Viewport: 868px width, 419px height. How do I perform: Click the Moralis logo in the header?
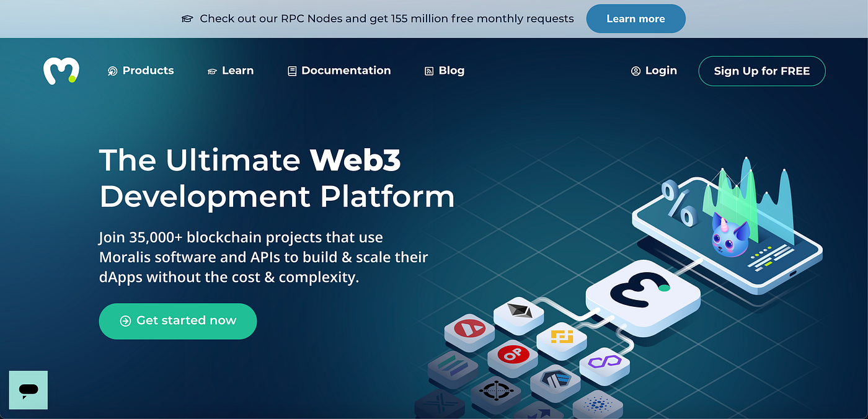[x=61, y=71]
